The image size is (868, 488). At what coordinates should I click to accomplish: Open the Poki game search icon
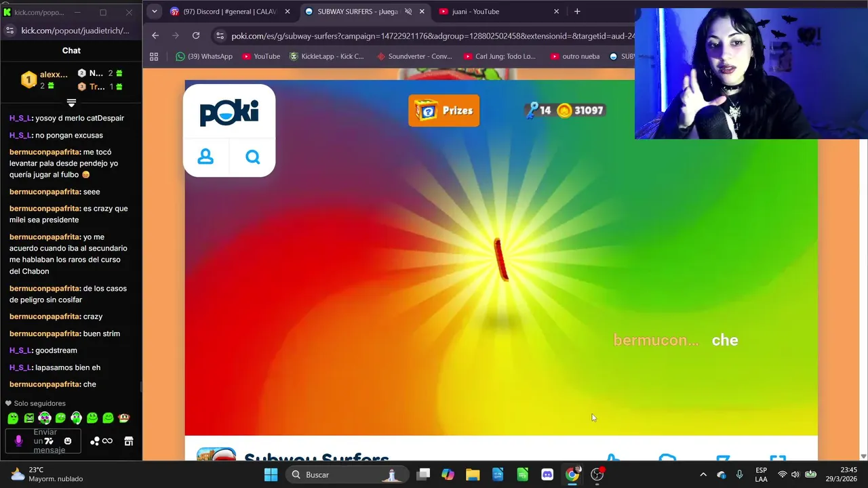pyautogui.click(x=253, y=157)
